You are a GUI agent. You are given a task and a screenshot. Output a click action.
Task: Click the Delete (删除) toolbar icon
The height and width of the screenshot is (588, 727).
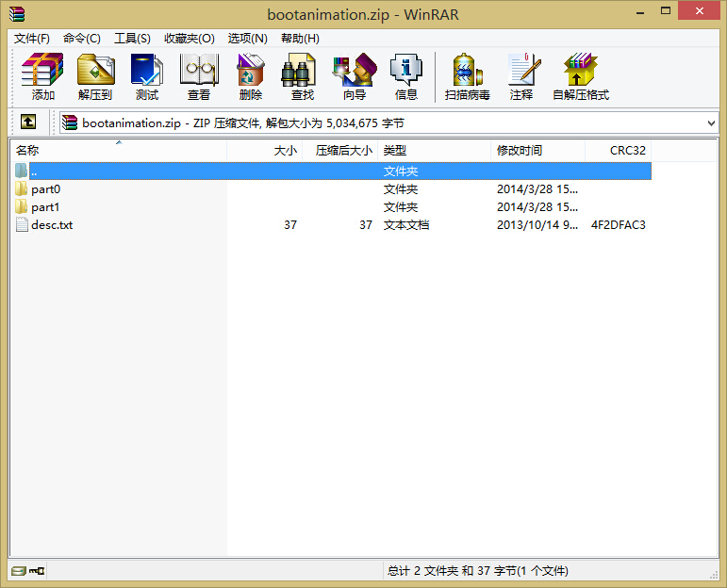pos(251,76)
